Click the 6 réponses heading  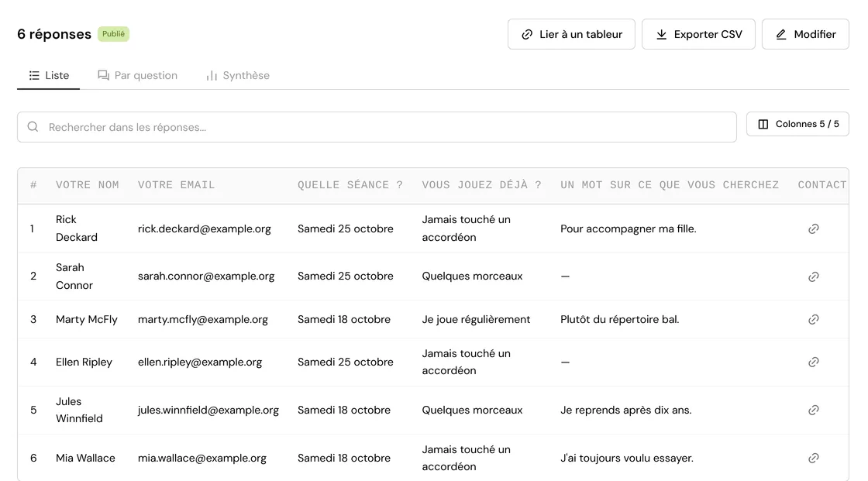click(x=54, y=34)
